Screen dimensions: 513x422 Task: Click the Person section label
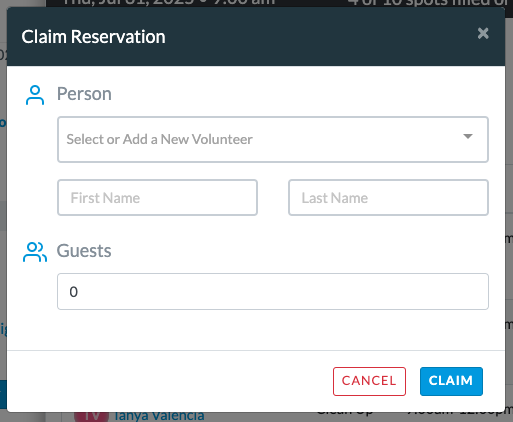pyautogui.click(x=84, y=94)
